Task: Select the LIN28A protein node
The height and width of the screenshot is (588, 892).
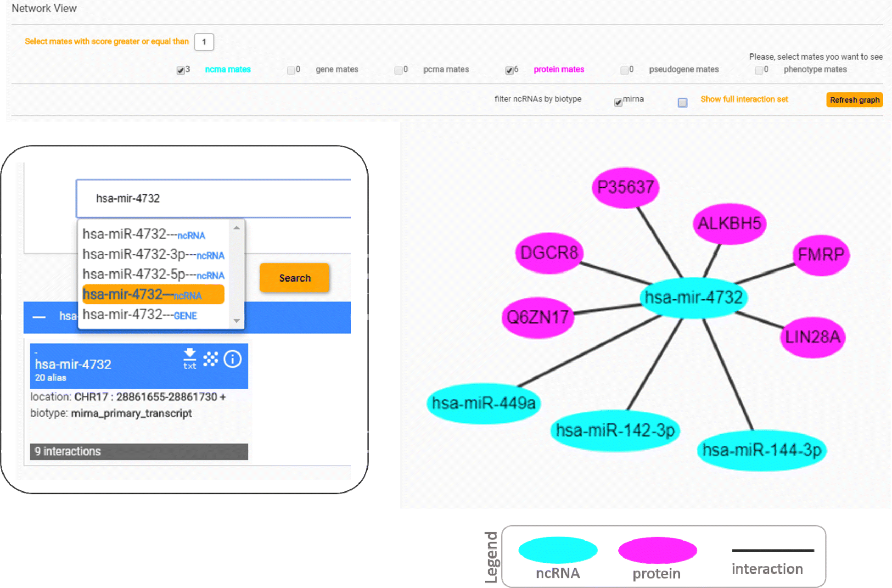Action: point(813,337)
